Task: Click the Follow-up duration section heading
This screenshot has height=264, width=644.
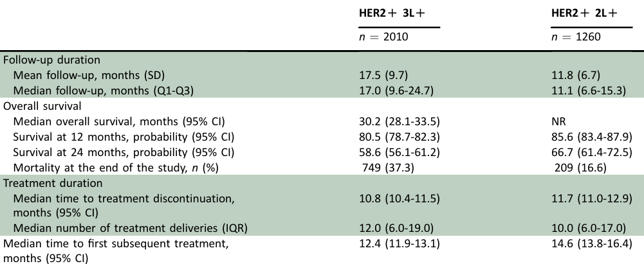Action: coord(51,60)
